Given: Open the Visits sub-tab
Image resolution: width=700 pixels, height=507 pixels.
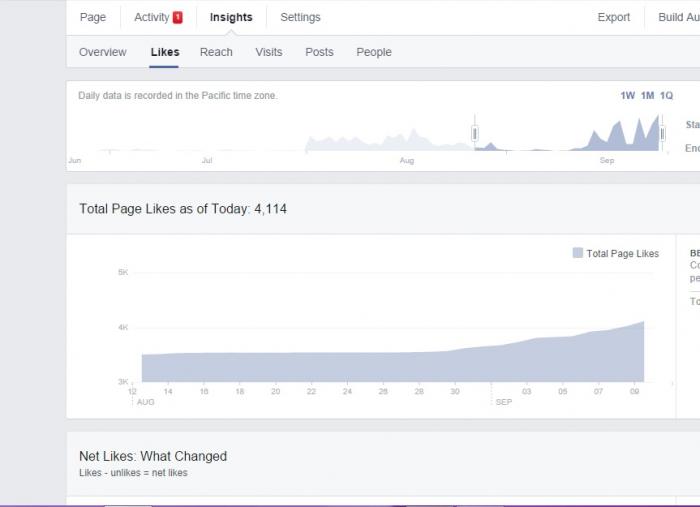Looking at the screenshot, I should point(269,52).
